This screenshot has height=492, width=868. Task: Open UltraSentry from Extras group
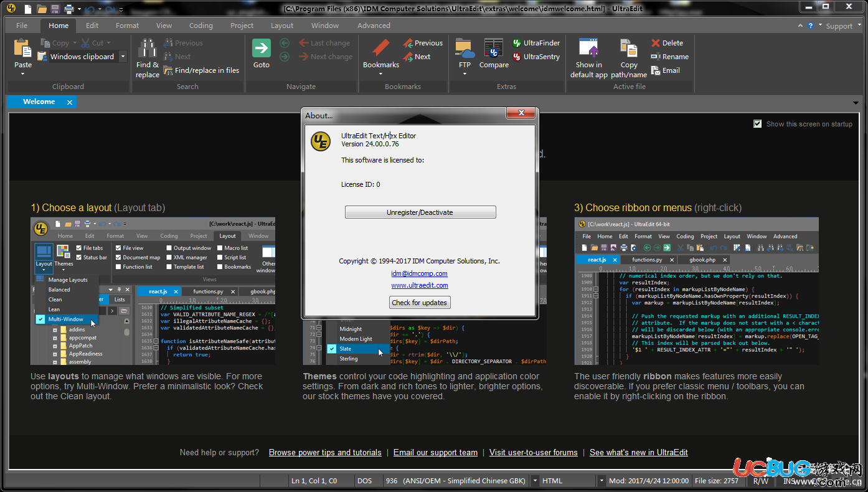(x=536, y=57)
